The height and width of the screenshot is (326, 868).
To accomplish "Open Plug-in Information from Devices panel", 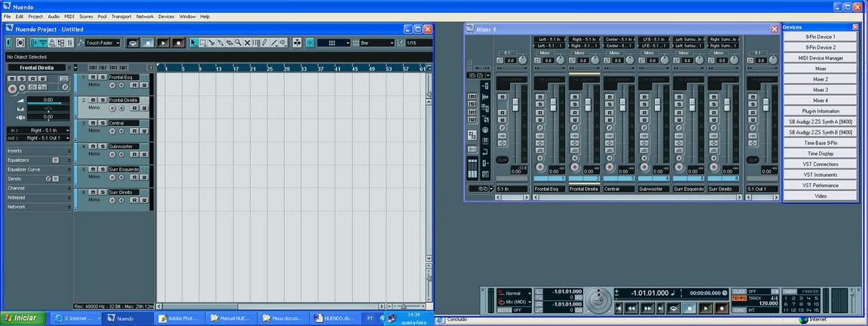I will point(821,111).
